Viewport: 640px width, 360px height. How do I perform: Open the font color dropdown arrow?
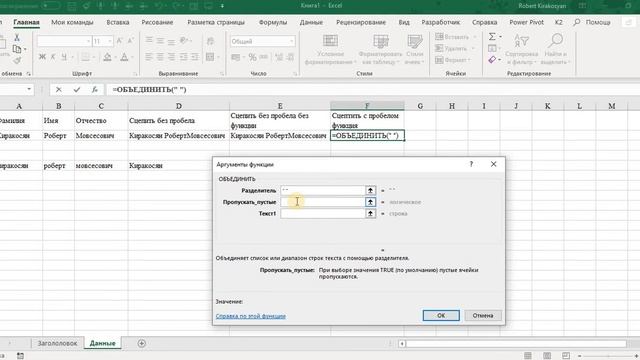pyautogui.click(x=132, y=57)
